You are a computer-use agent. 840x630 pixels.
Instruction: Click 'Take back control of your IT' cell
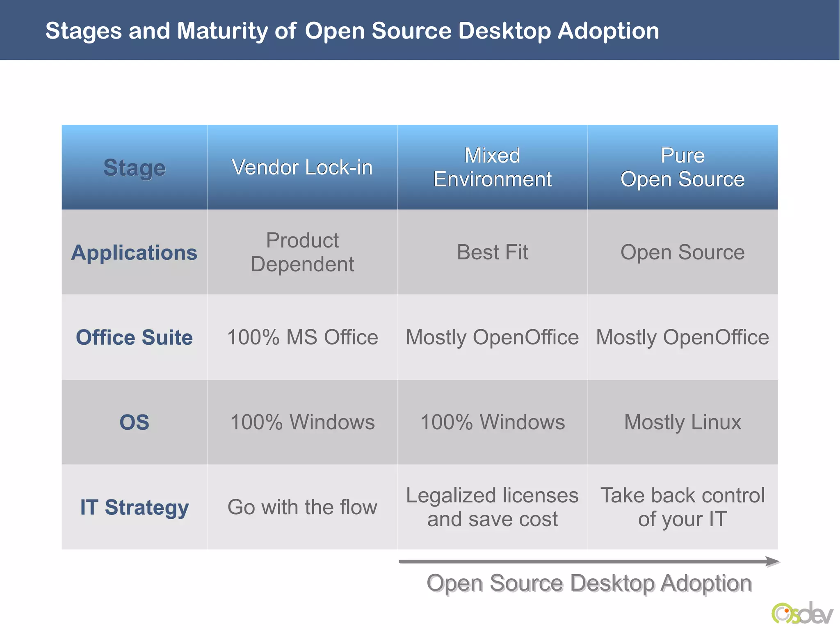(x=682, y=507)
